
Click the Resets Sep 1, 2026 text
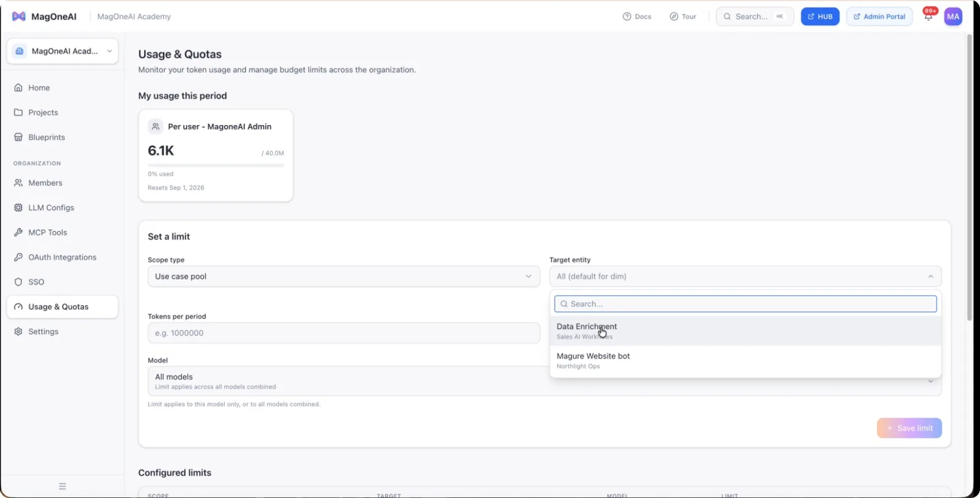tap(176, 188)
